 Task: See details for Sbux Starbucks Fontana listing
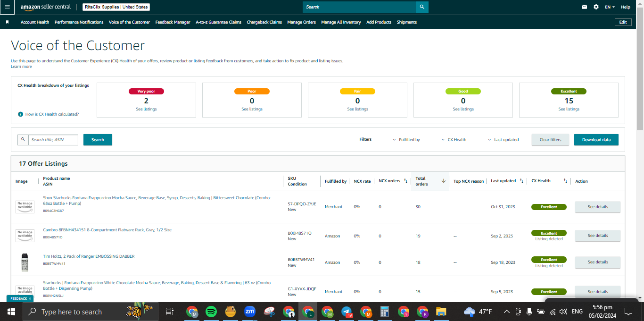point(597,207)
